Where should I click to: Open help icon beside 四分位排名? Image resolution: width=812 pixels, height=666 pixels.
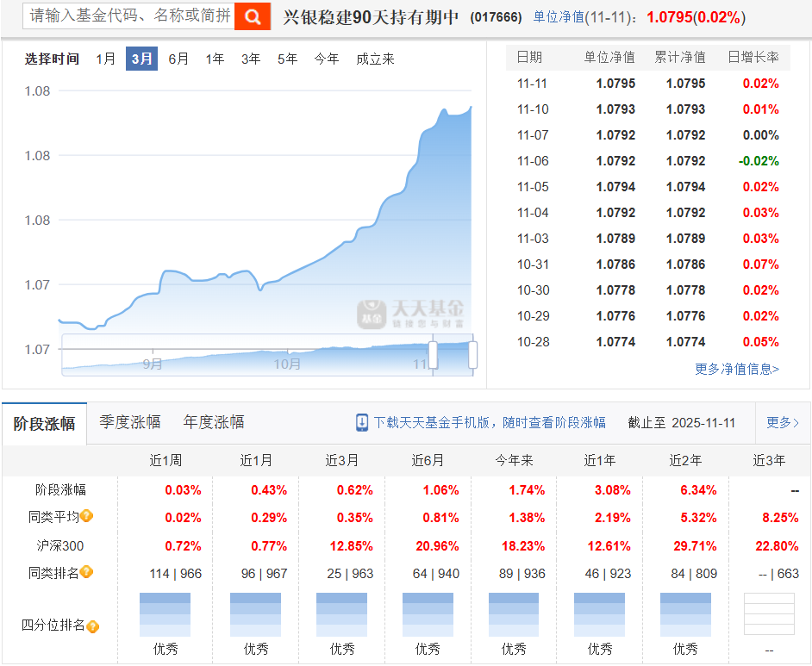[93, 626]
